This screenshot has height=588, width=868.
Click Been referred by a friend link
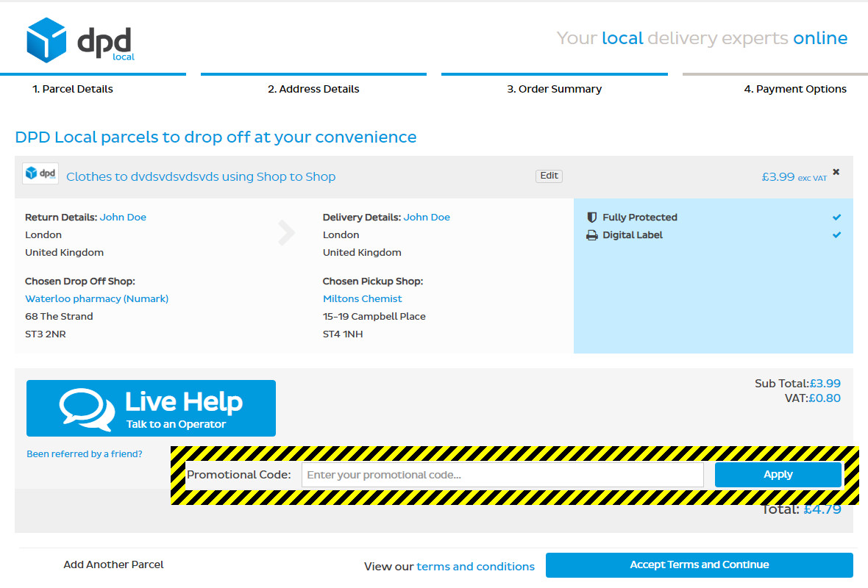pyautogui.click(x=85, y=454)
